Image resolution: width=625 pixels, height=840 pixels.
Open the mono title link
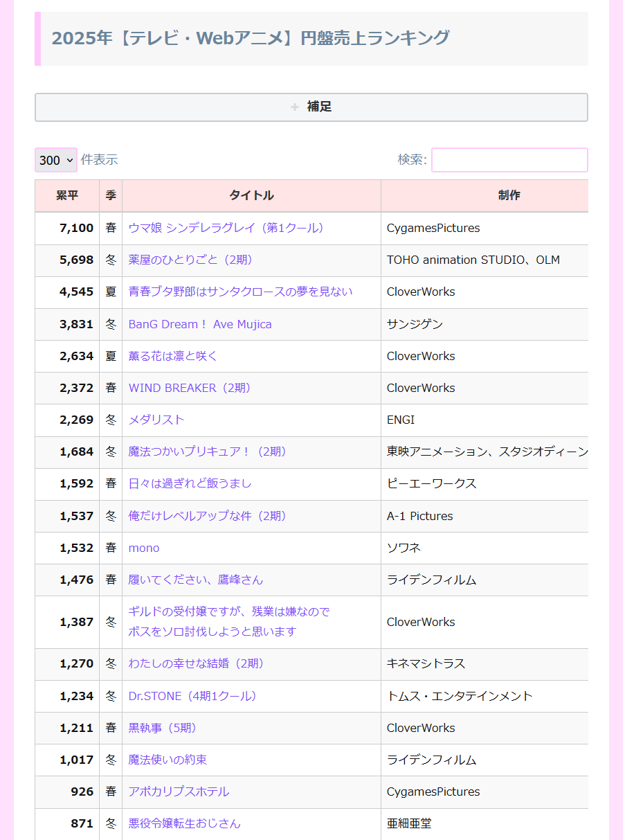[x=144, y=548]
